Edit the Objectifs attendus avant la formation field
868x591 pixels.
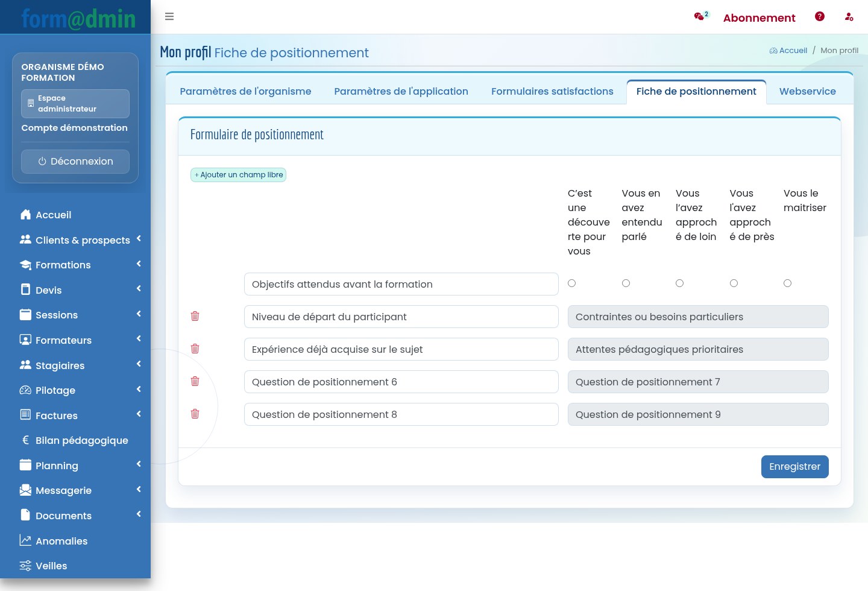pos(401,284)
